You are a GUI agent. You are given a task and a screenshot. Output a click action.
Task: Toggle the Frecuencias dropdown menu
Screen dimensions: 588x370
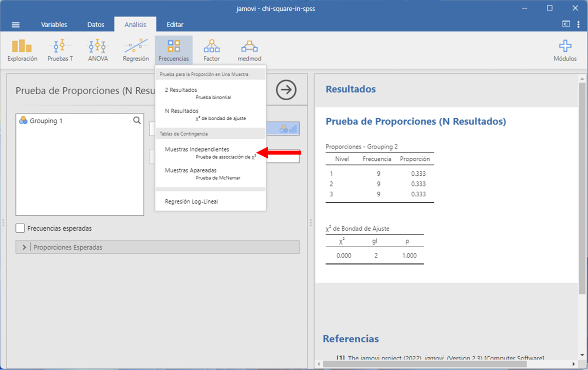coord(174,50)
